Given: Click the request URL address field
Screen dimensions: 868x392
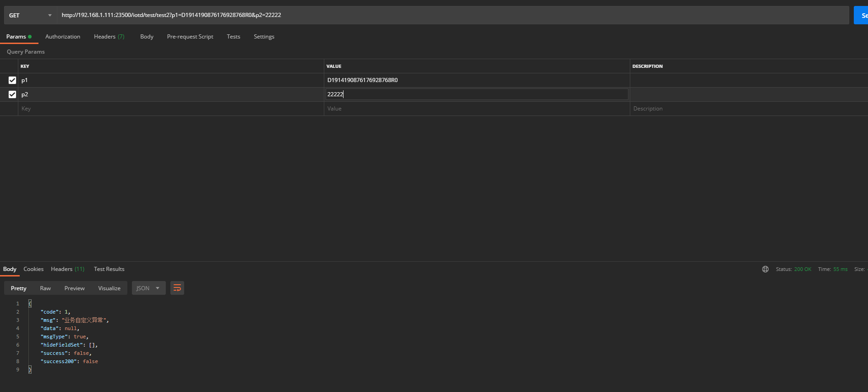Looking at the screenshot, I should click(453, 15).
